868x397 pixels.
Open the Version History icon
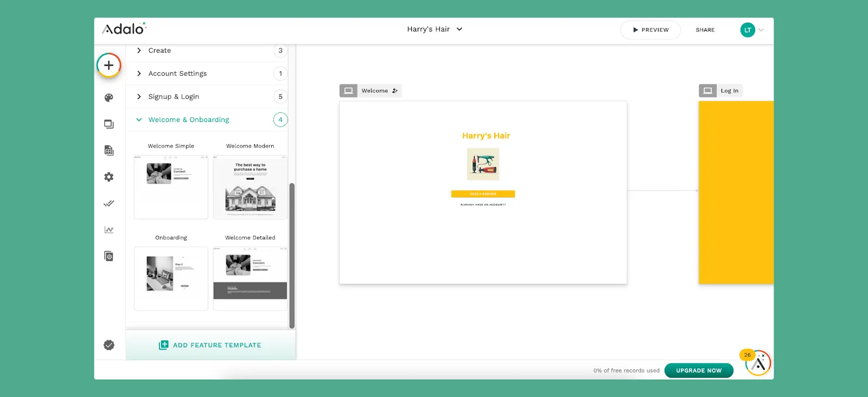109,256
